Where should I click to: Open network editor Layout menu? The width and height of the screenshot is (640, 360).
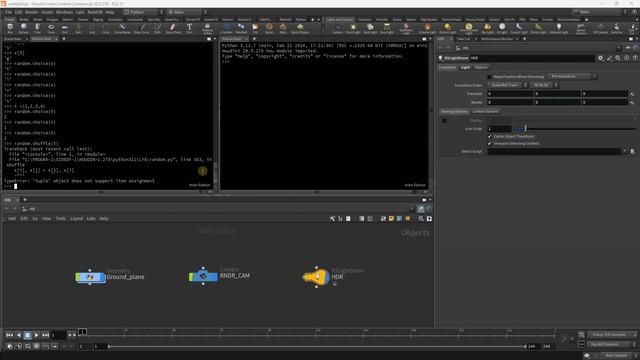coord(76,219)
